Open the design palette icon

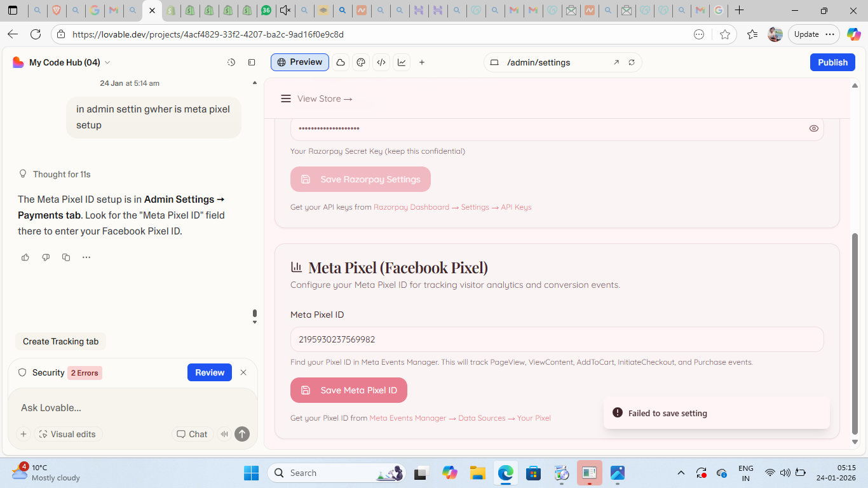[x=361, y=62]
